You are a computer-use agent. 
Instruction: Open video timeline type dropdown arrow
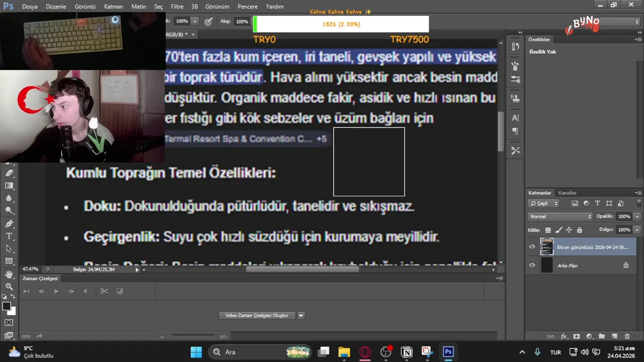click(301, 315)
